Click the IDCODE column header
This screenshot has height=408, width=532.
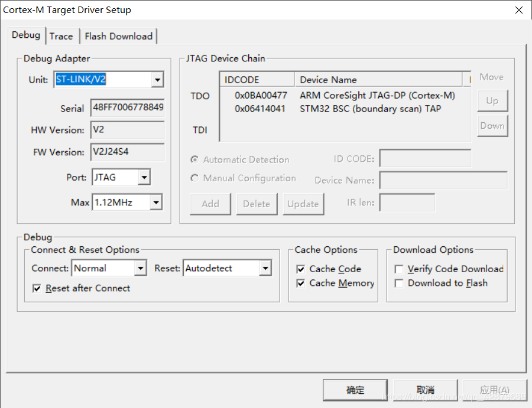(x=257, y=80)
